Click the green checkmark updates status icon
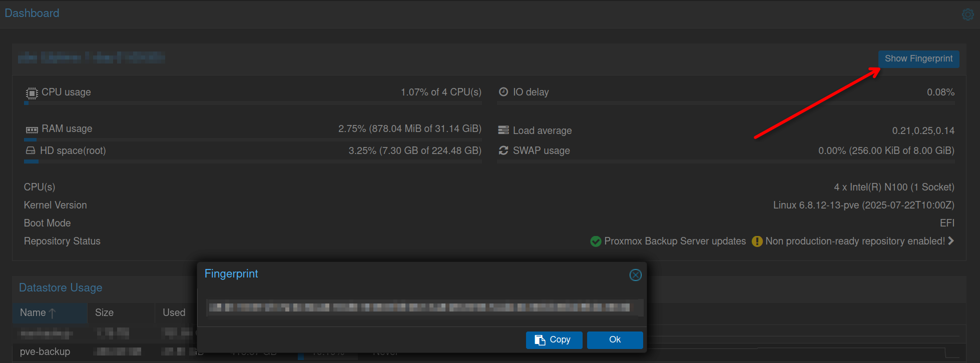 596,241
